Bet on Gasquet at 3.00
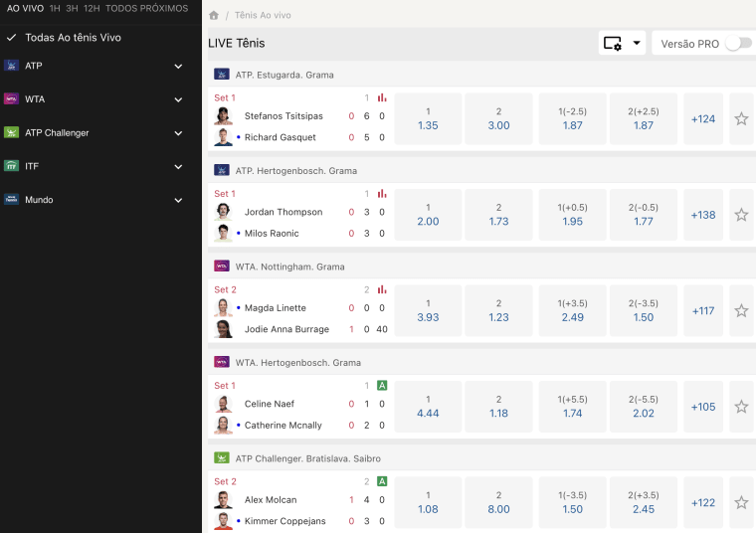756x533 pixels. pyautogui.click(x=498, y=119)
